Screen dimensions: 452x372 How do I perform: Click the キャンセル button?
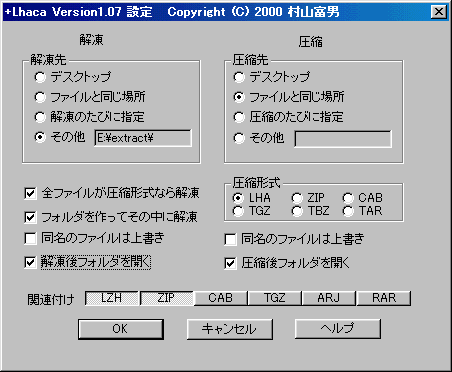(x=230, y=329)
